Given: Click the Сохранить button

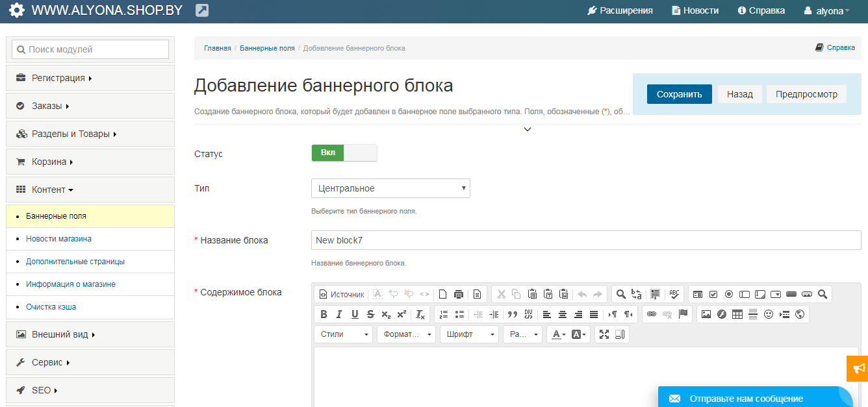Looking at the screenshot, I should 679,94.
